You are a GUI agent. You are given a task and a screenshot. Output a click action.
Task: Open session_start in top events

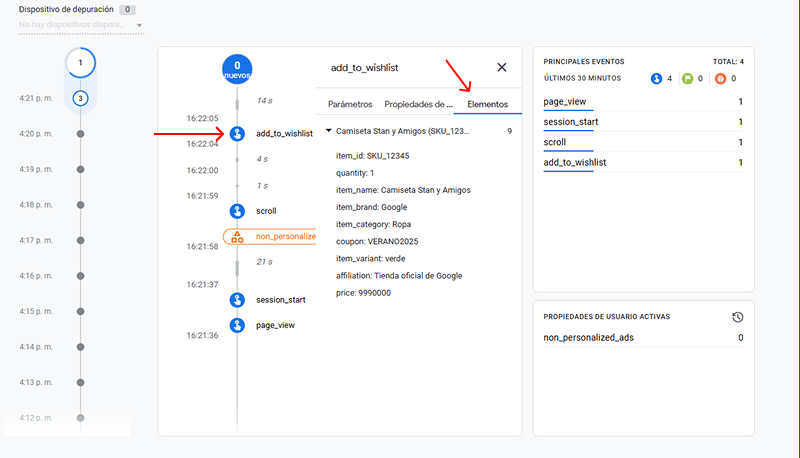pyautogui.click(x=643, y=122)
